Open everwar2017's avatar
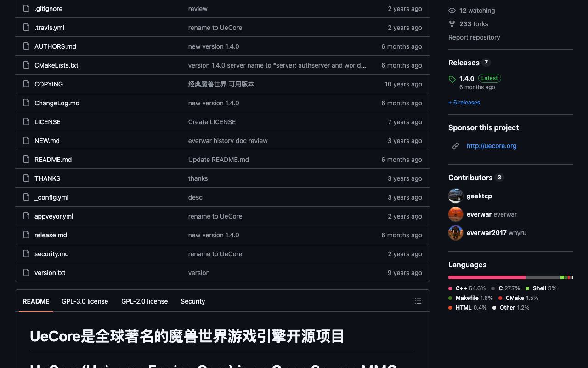 click(456, 233)
